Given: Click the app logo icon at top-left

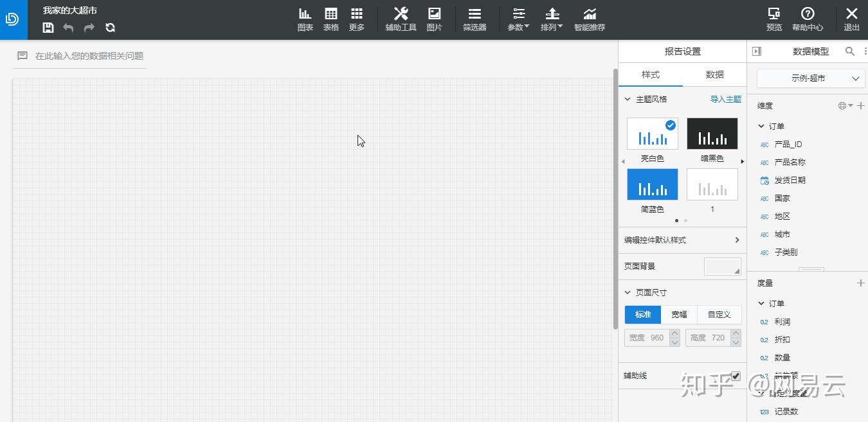Looking at the screenshot, I should tap(12, 19).
